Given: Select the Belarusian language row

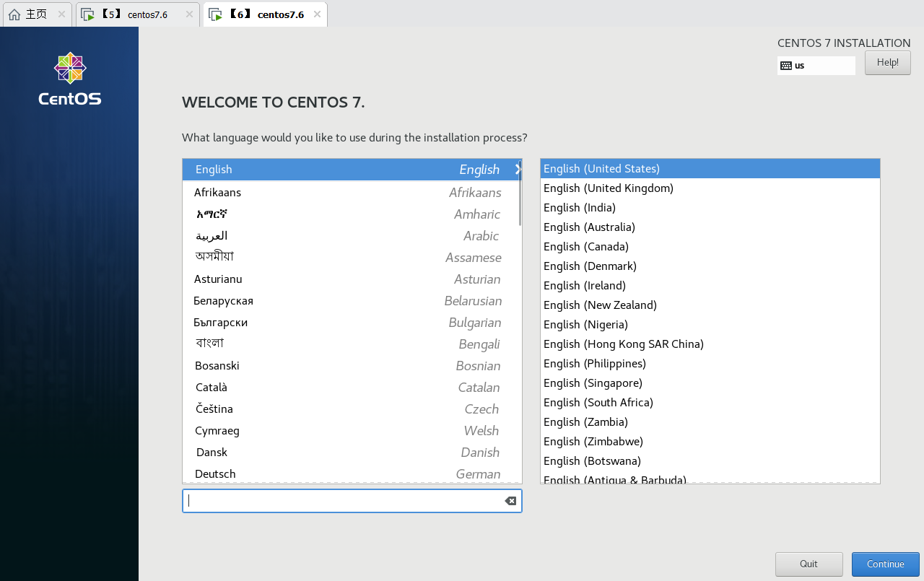Looking at the screenshot, I should tap(352, 301).
